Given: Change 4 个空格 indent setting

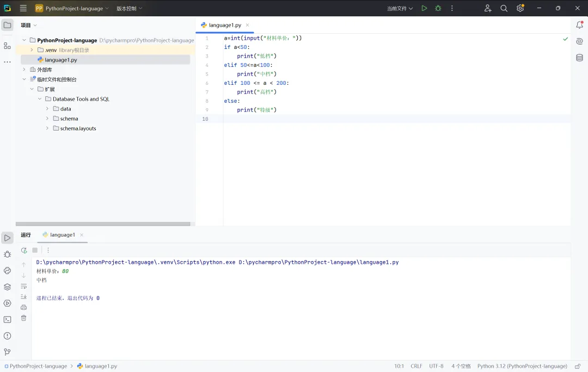Looking at the screenshot, I should (461, 366).
